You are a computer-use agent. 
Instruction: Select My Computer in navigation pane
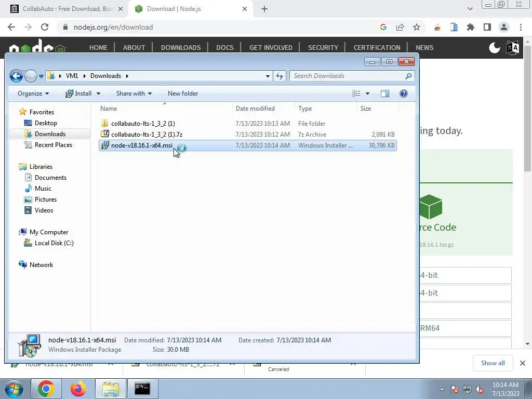coord(48,232)
